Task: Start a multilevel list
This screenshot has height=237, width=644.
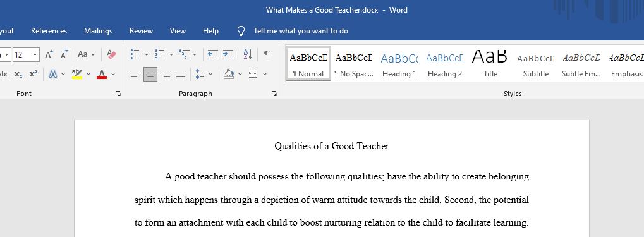Action: 185,54
